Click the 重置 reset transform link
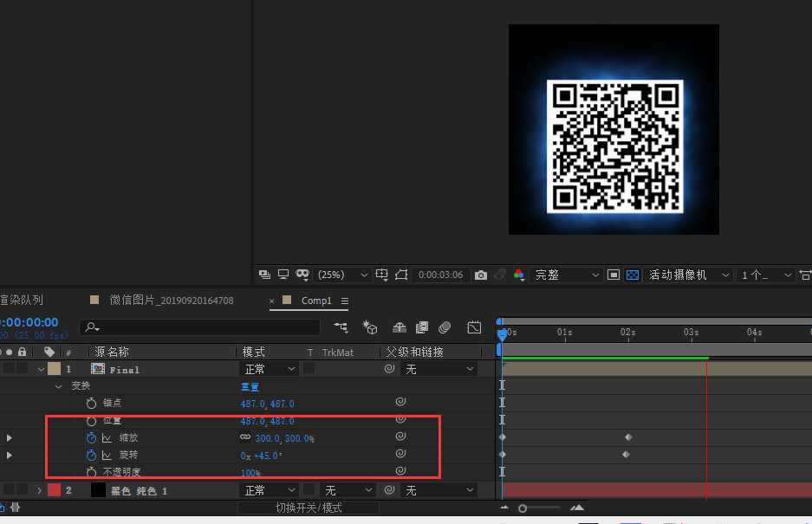This screenshot has height=524, width=812. point(250,387)
